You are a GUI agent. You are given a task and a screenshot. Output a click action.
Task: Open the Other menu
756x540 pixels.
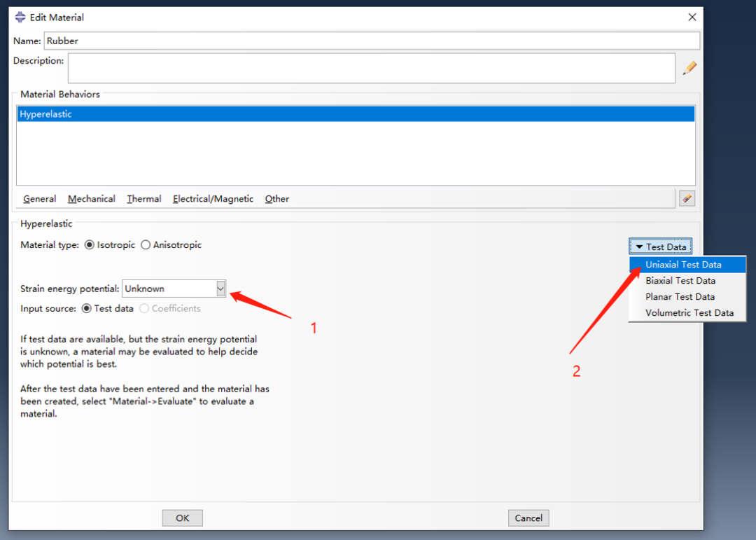point(276,199)
